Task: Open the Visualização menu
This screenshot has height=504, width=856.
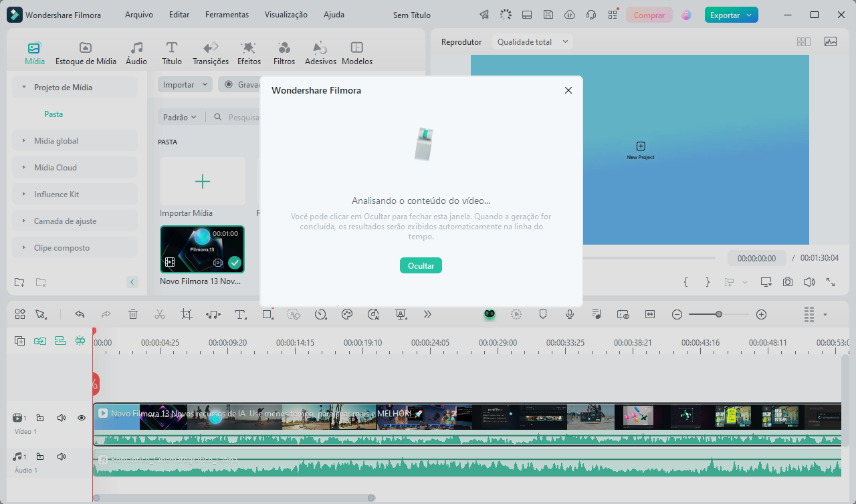Action: (286, 15)
